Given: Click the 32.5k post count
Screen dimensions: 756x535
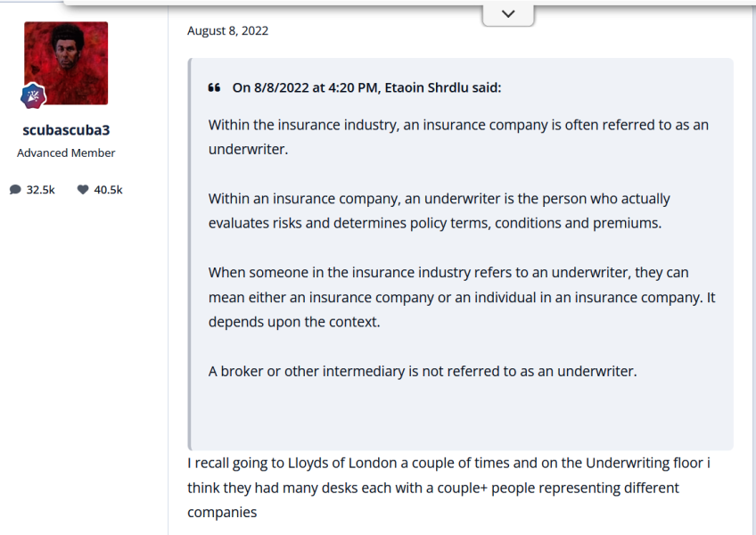Looking at the screenshot, I should 40,189.
